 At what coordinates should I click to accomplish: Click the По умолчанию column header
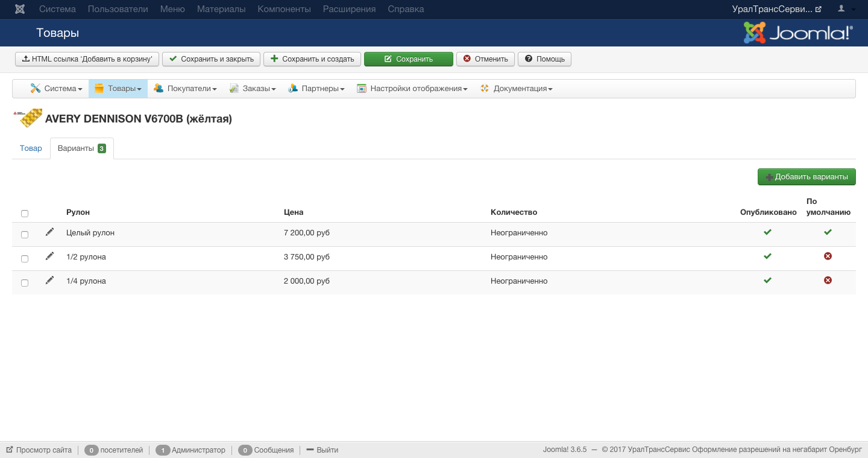coord(828,207)
